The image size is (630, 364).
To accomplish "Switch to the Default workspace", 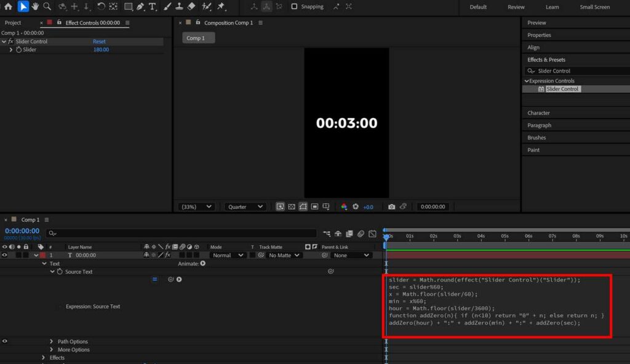I will pos(478,7).
